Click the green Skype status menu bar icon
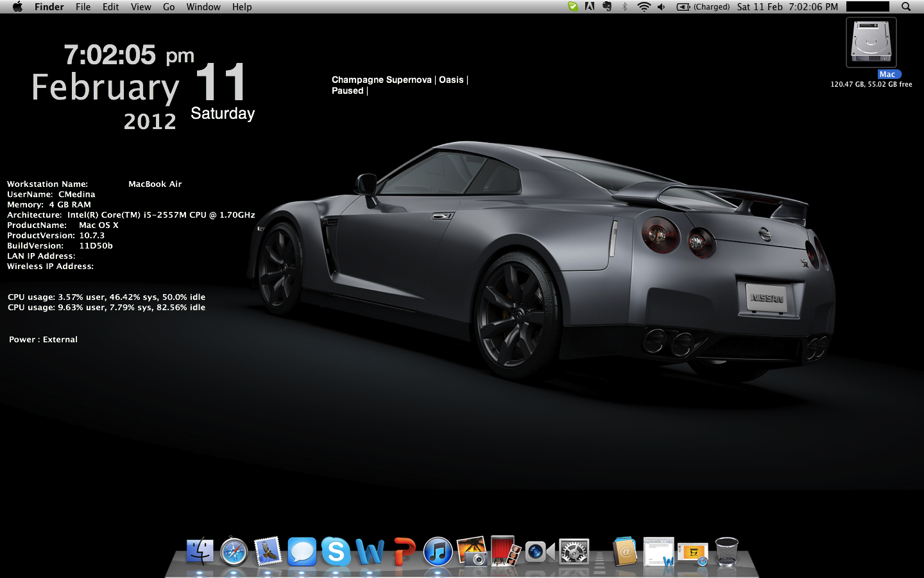This screenshot has height=578, width=924. [573, 6]
